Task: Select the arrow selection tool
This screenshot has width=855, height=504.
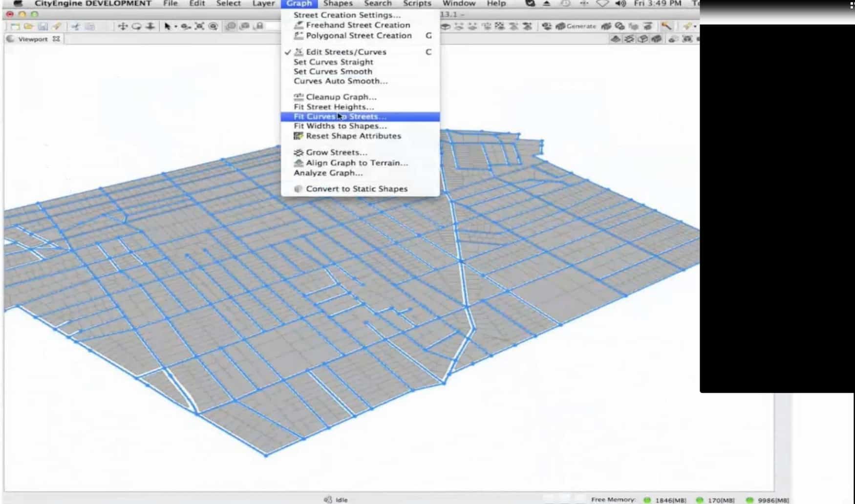Action: 167,26
